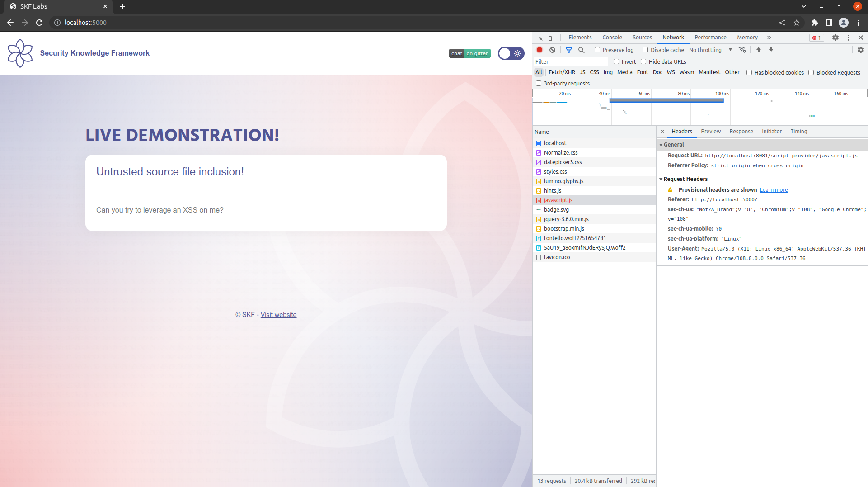Close the DevTools panel
This screenshot has height=487, width=868.
(x=861, y=38)
